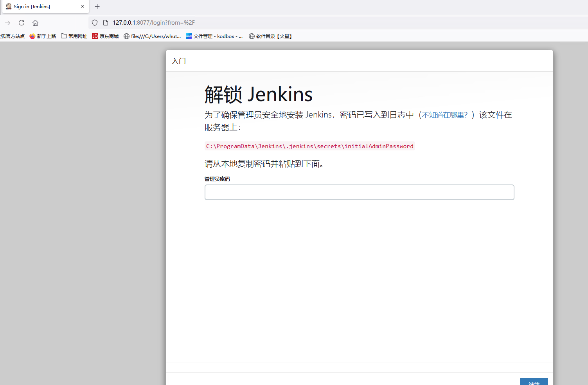
Task: Click the Jenkins favicon on the tab
Action: pyautogui.click(x=9, y=6)
